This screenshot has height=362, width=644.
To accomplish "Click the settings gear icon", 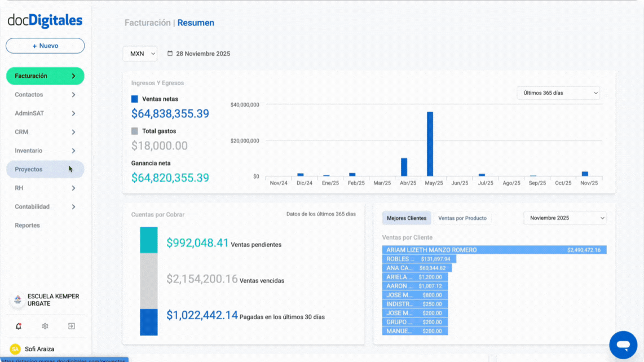I will click(45, 326).
